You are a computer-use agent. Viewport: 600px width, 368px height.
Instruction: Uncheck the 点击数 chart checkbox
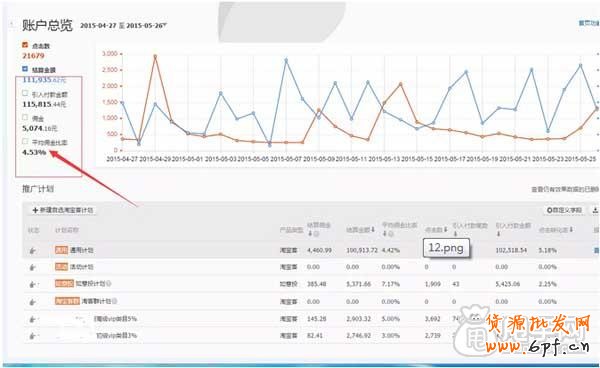25,45
